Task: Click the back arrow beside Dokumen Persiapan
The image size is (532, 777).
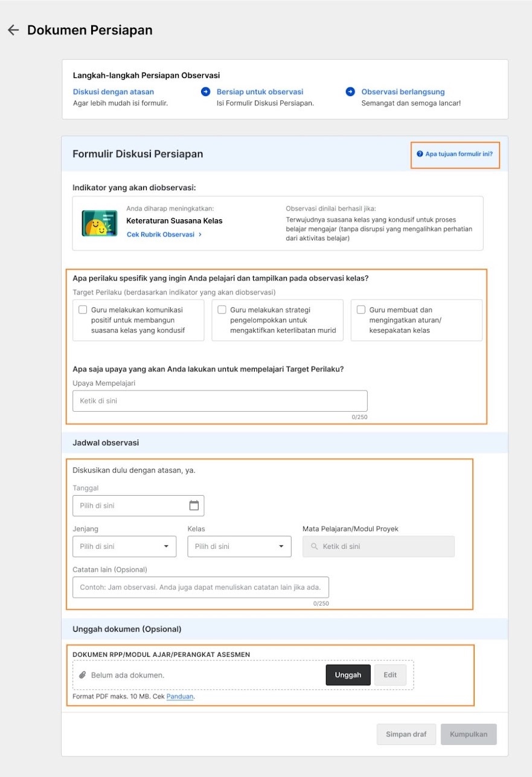Action: click(x=13, y=30)
